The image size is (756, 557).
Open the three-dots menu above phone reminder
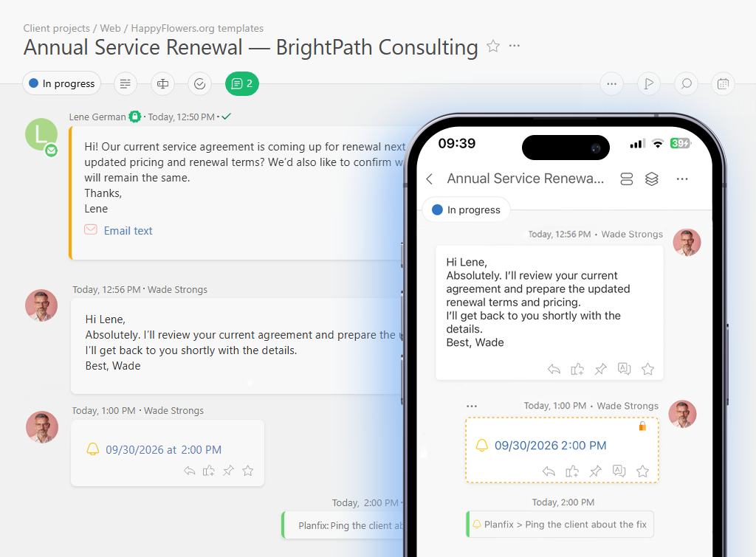click(x=472, y=406)
